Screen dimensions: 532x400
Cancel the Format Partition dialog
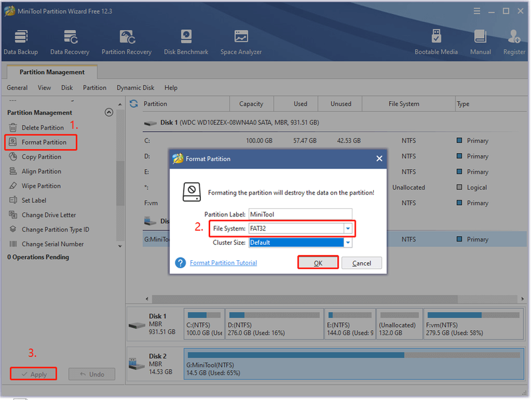(362, 263)
